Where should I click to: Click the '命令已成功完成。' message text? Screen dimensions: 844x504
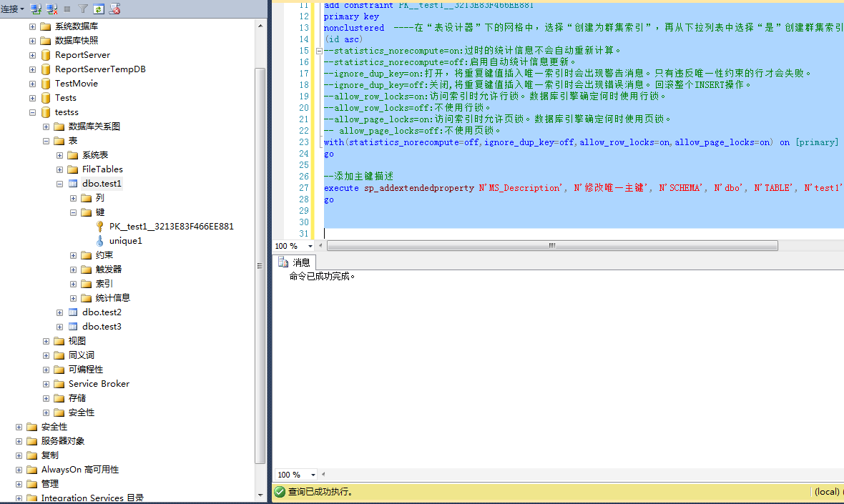(323, 277)
